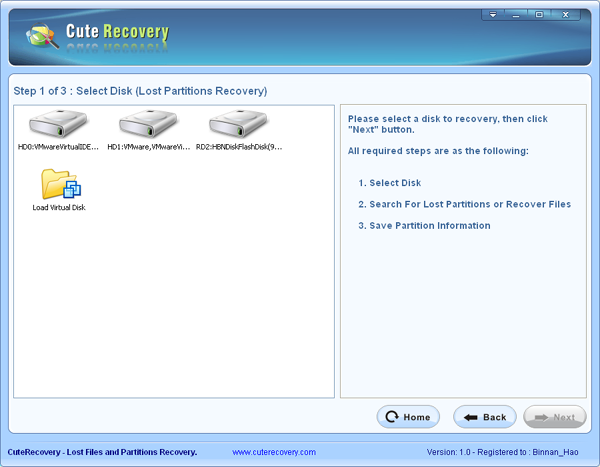This screenshot has height=467, width=600.
Task: Click '3. Save Partition Information' step text
Action: 424,226
